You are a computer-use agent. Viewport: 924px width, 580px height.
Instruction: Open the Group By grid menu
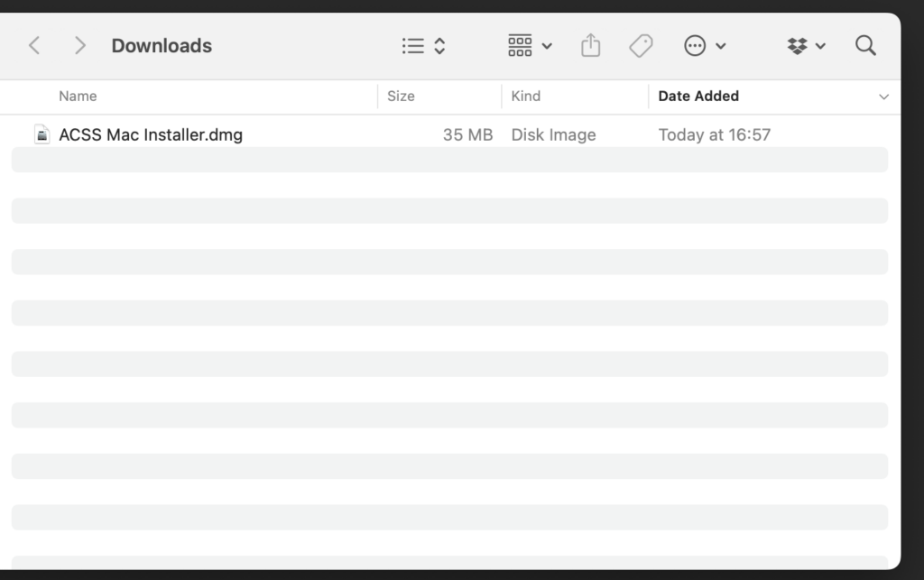coord(530,45)
